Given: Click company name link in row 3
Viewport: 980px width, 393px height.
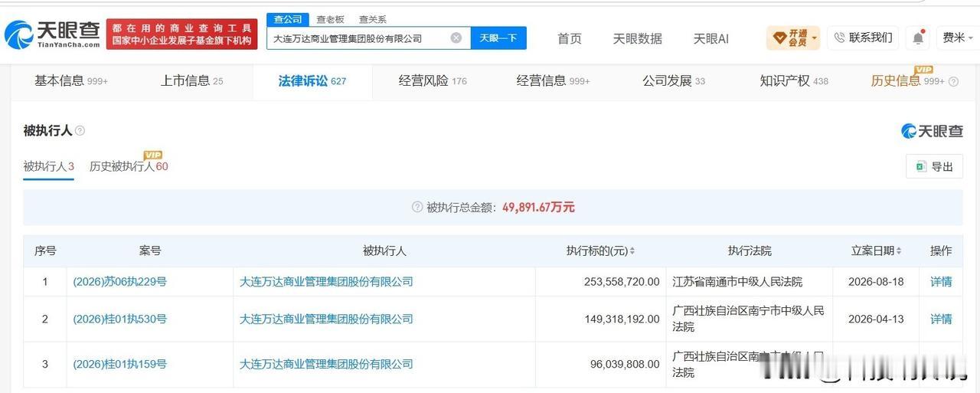Looking at the screenshot, I should coord(326,364).
